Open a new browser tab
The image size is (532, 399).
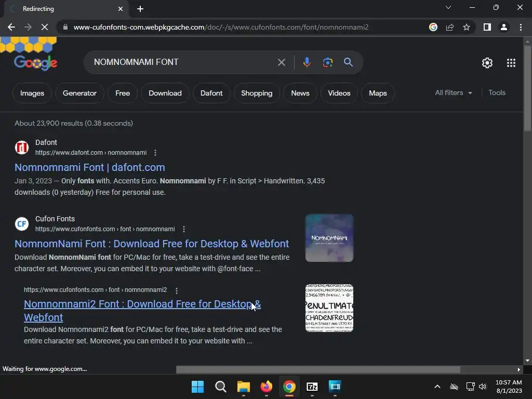[x=140, y=9]
